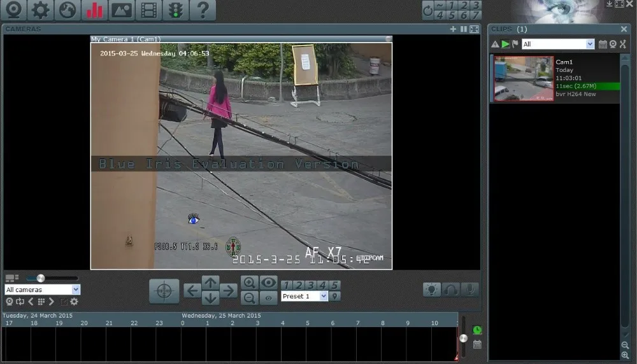
Task: Click the My Camera 1 (Cam1) title bar
Action: point(241,39)
